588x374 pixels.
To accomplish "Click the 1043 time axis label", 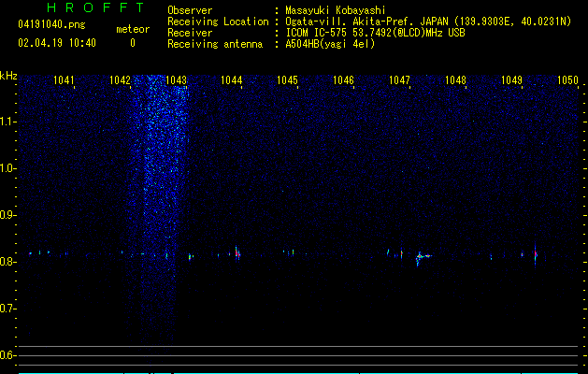I will tap(176, 79).
